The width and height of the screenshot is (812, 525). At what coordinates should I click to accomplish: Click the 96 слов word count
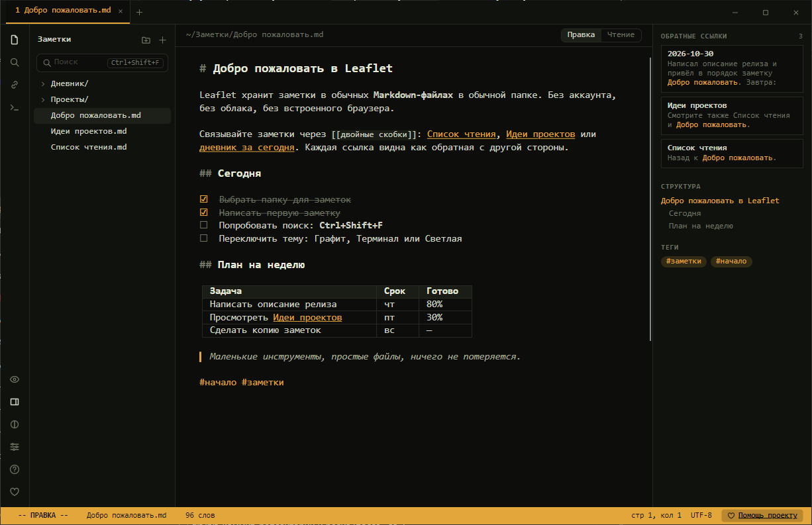pyautogui.click(x=200, y=516)
